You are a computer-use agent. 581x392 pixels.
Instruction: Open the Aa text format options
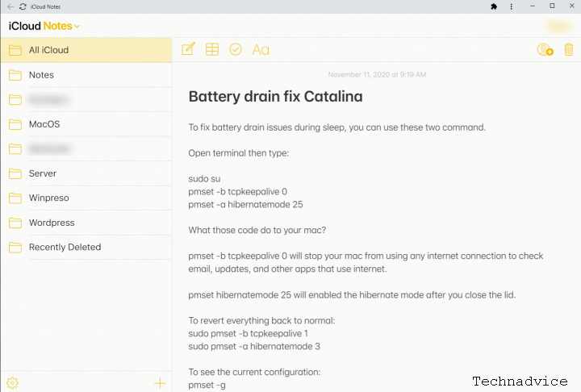coord(261,50)
